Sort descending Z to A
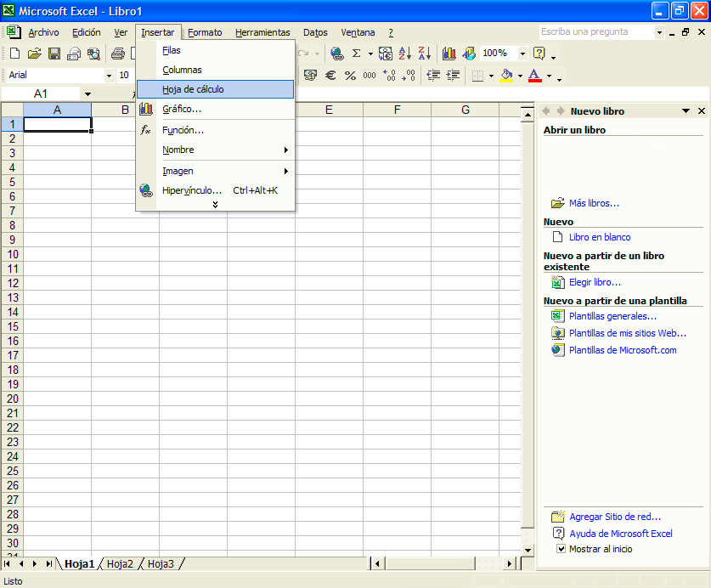This screenshot has width=711, height=588. pyautogui.click(x=425, y=54)
